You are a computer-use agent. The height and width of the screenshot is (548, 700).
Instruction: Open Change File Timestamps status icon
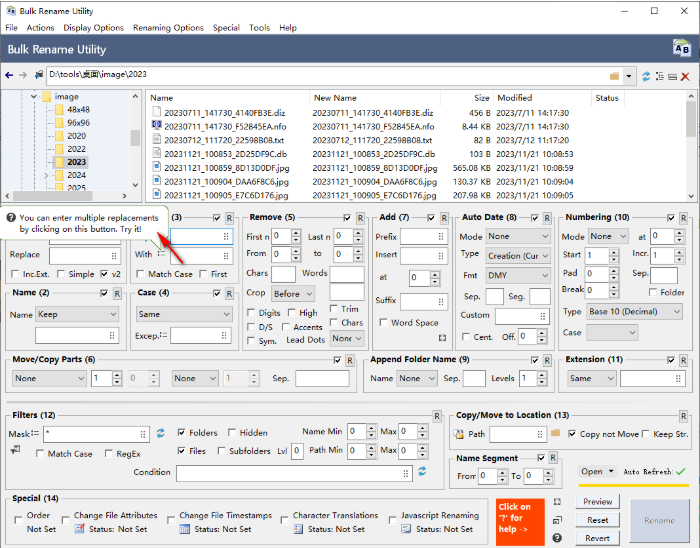(184, 529)
